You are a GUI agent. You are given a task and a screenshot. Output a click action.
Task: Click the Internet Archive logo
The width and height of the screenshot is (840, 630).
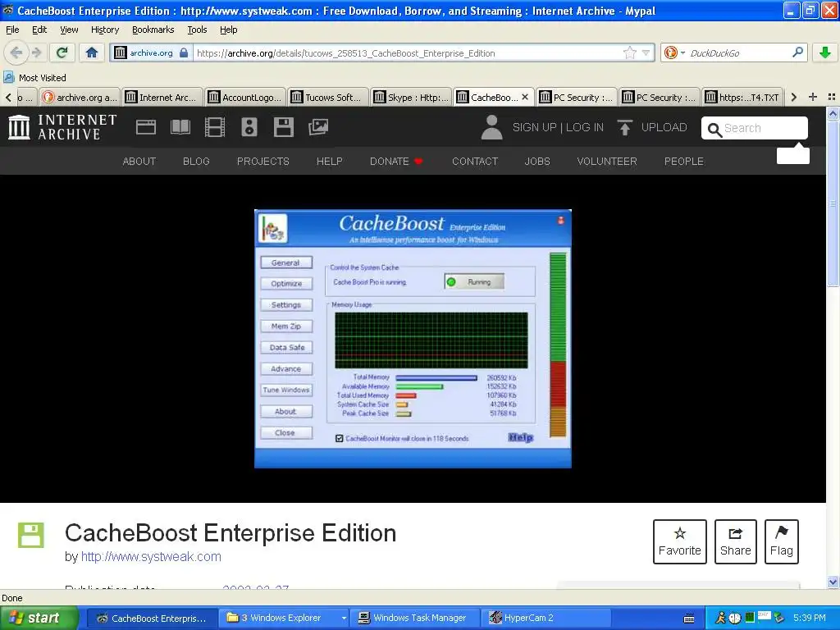point(62,127)
